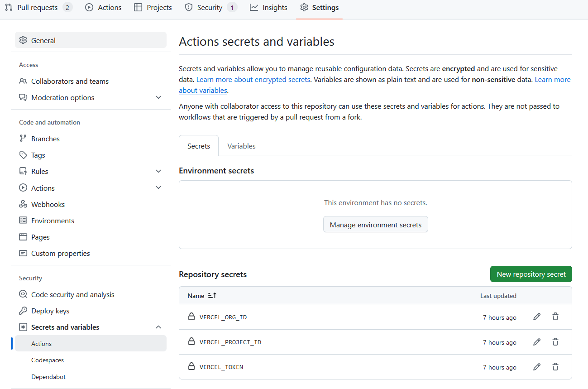Click the trash icon for VERCEL_PROJECT_ID
Image resolution: width=588 pixels, height=389 pixels.
tap(555, 342)
